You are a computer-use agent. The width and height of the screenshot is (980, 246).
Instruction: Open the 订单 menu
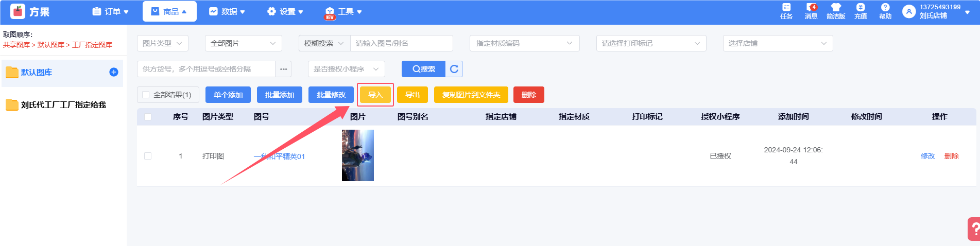111,11
